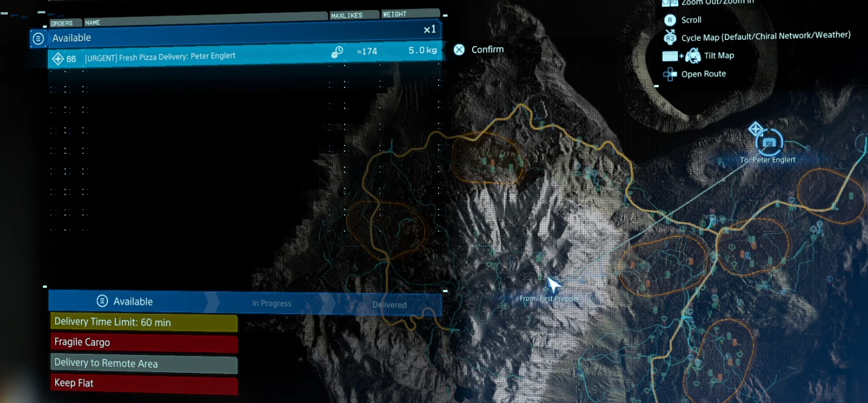The height and width of the screenshot is (403, 868).
Task: Select the In Progress status stage
Action: pyautogui.click(x=272, y=303)
